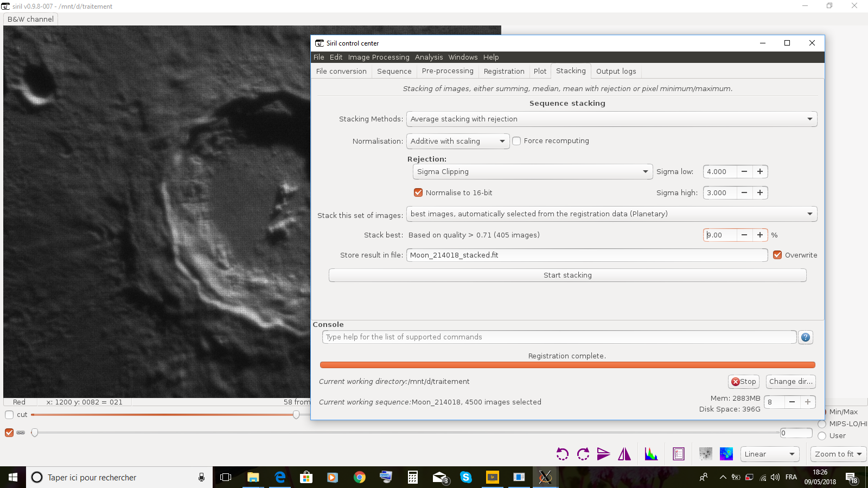The image size is (868, 488).
Task: Rotate image counterclockwise with the left rotate icon
Action: [563, 454]
